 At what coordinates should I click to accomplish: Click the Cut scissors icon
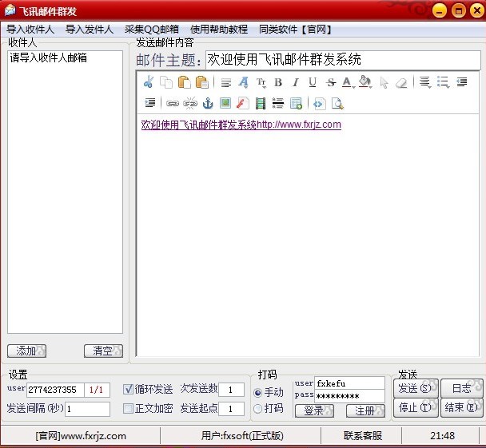(149, 82)
